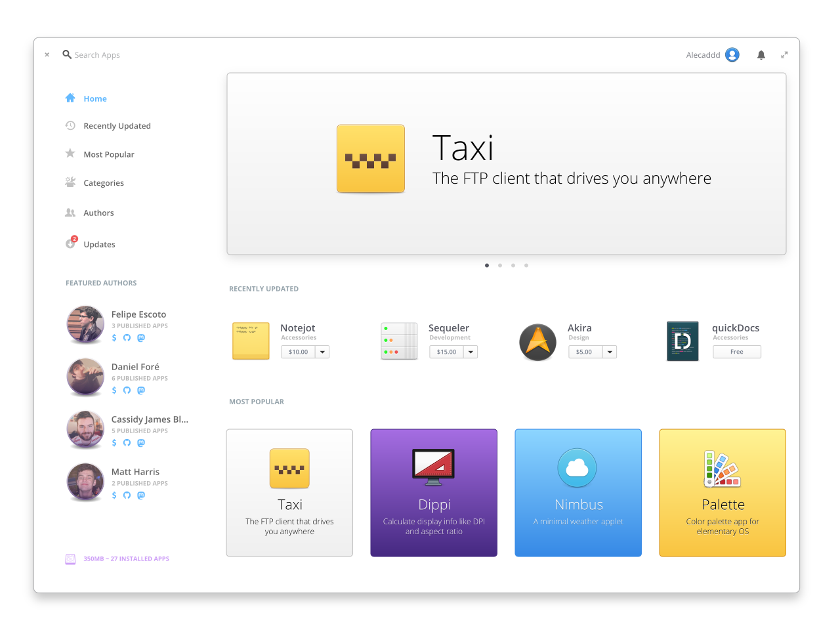The image size is (840, 630).
Task: Open Matt Harris's Mastodon icon
Action: (141, 495)
